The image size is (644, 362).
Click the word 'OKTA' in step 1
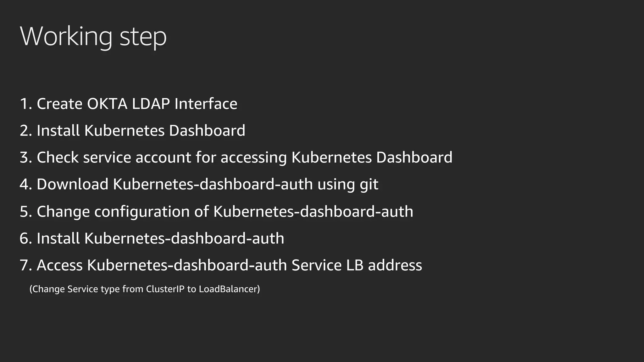[x=107, y=104]
